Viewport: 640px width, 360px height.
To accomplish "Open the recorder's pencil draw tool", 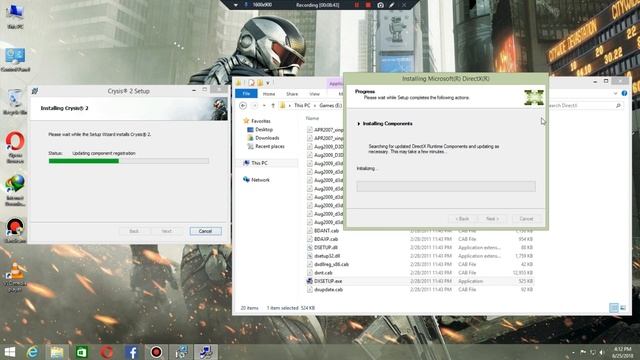I will tap(391, 5).
